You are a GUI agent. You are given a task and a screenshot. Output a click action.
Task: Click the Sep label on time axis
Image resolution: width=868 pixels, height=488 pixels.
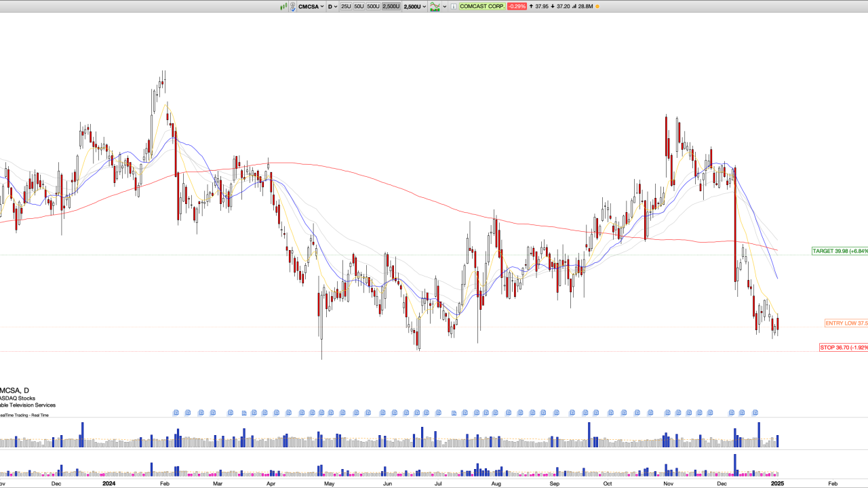click(554, 484)
